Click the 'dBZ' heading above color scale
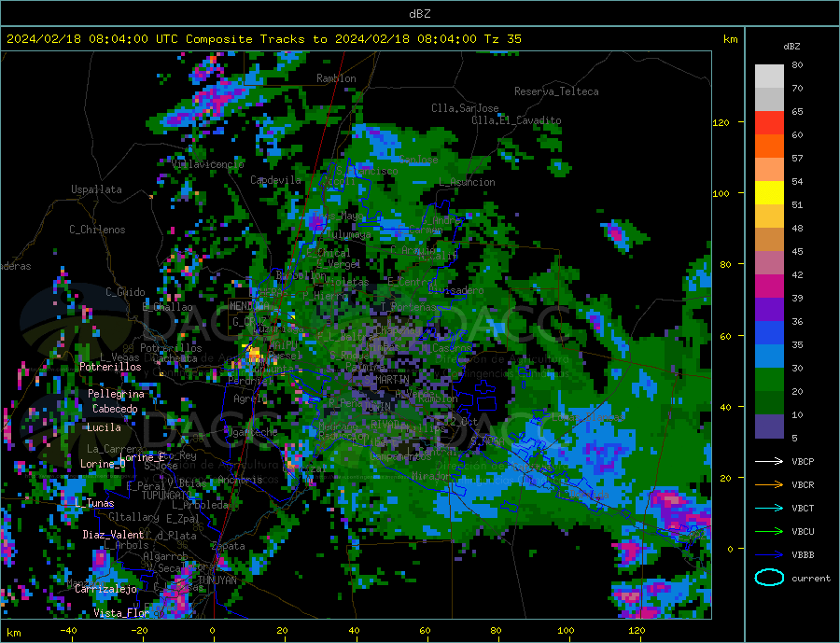 [x=791, y=47]
